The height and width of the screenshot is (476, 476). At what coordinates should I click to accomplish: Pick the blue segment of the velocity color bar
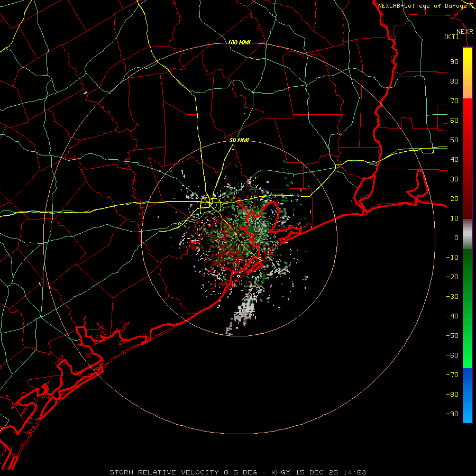click(467, 396)
